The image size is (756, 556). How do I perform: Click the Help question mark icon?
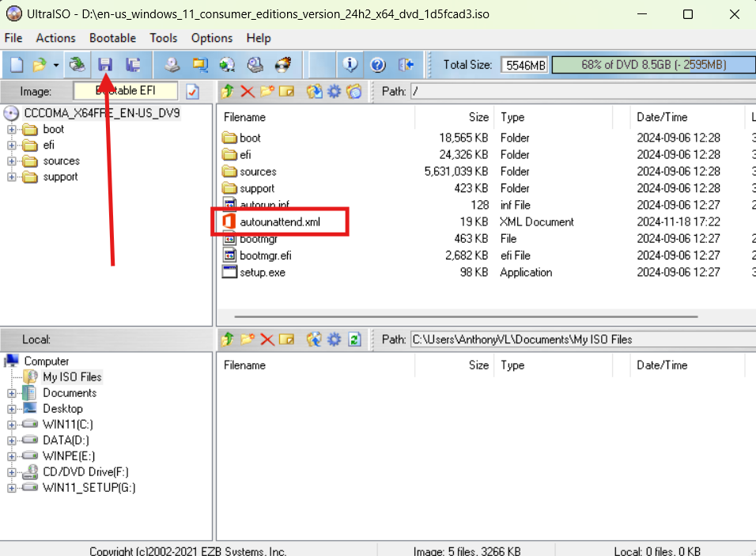click(377, 65)
